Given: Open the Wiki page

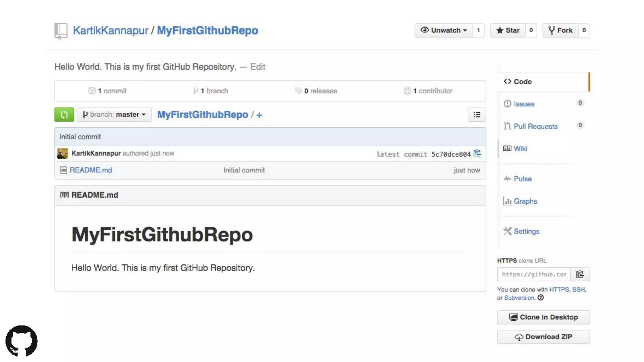Looking at the screenshot, I should 520,149.
